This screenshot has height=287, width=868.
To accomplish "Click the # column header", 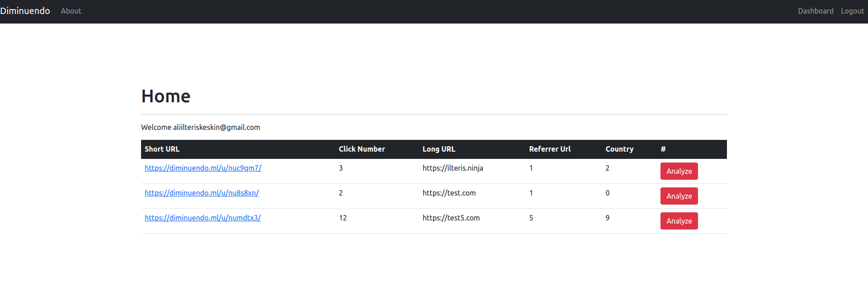I will point(663,149).
